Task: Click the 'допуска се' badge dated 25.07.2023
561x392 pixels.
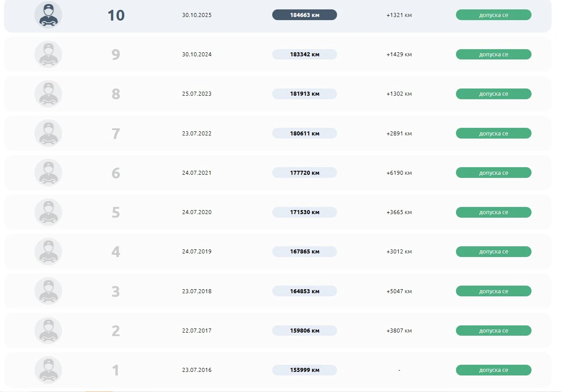Action: [494, 94]
